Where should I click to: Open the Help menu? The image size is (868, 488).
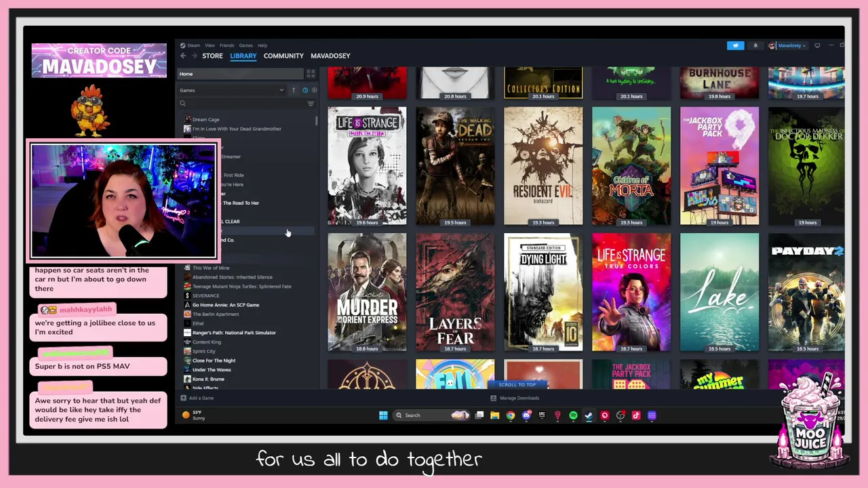(262, 45)
